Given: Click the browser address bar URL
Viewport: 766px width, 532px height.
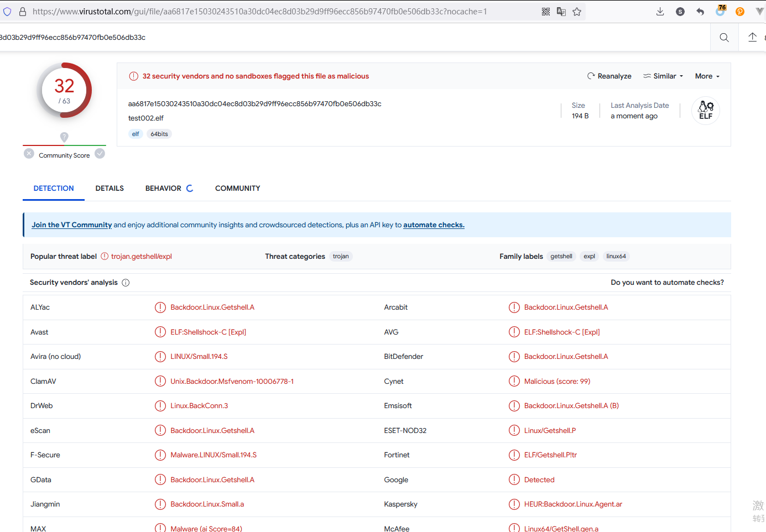Looking at the screenshot, I should coord(259,12).
